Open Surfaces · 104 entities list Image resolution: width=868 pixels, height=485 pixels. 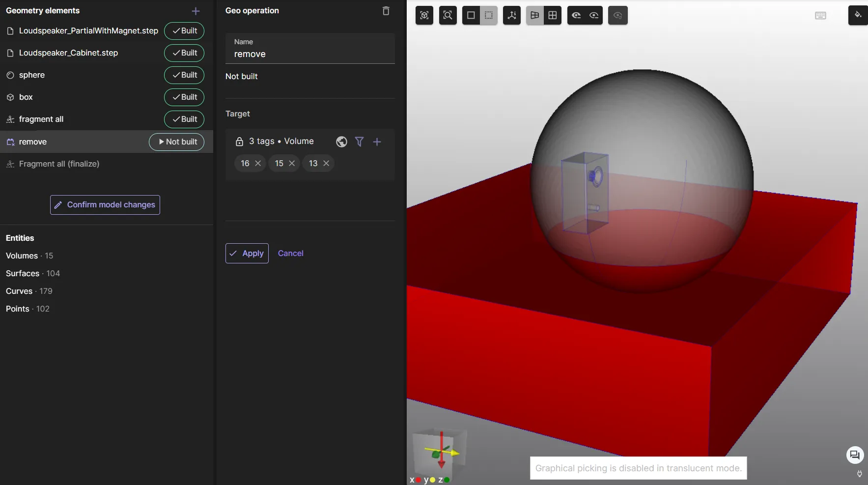33,273
